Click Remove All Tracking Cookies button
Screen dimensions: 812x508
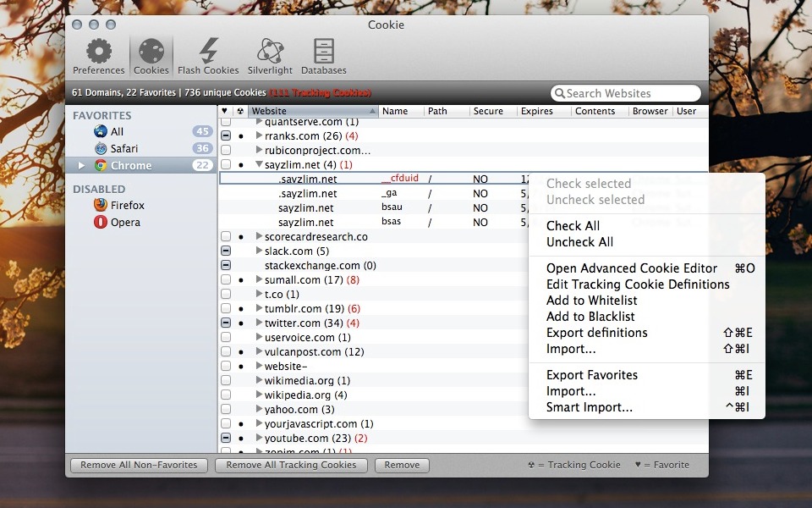(x=291, y=465)
